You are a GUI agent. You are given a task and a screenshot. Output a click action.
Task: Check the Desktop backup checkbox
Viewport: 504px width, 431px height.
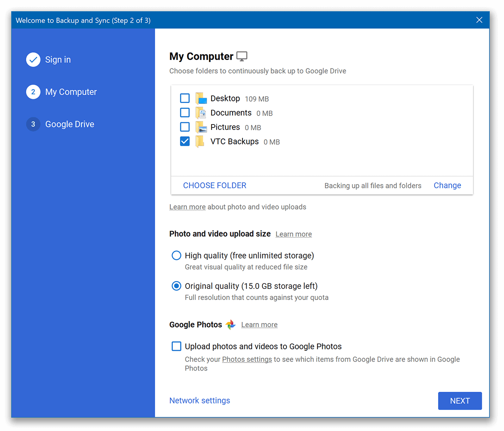[184, 98]
